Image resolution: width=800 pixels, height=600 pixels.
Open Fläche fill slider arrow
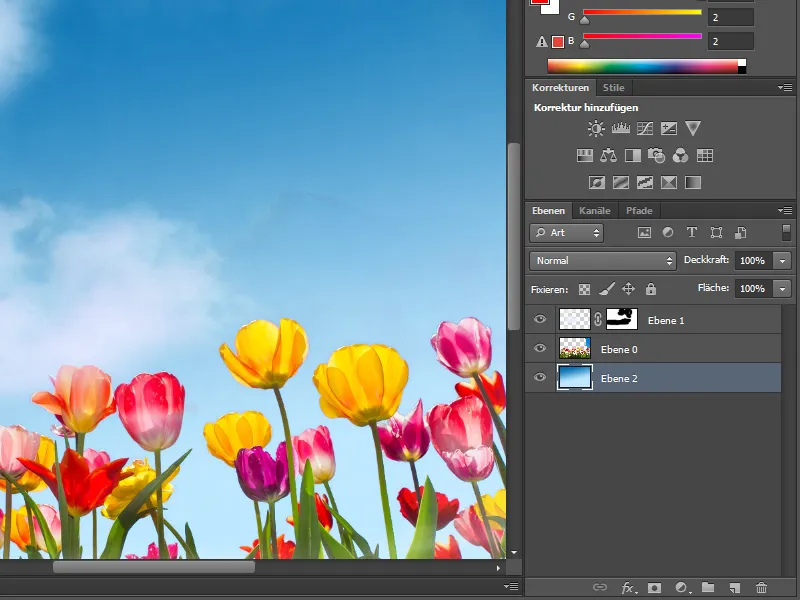coord(782,289)
